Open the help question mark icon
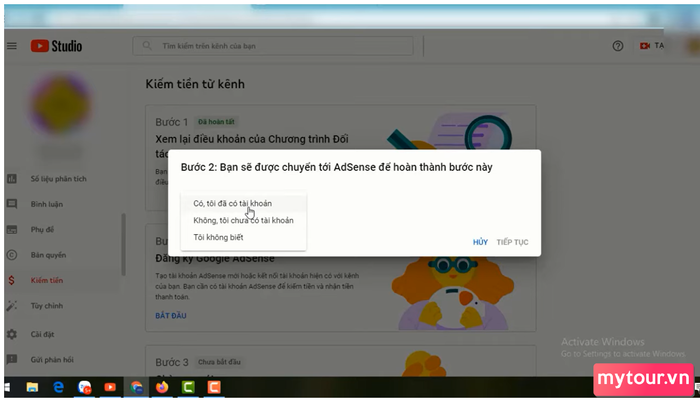700x404 pixels. [x=617, y=46]
